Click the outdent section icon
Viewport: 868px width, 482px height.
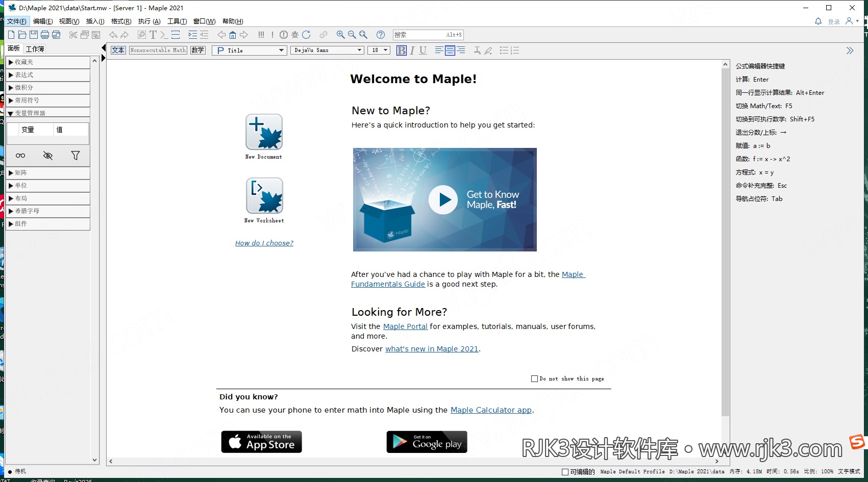coord(204,35)
